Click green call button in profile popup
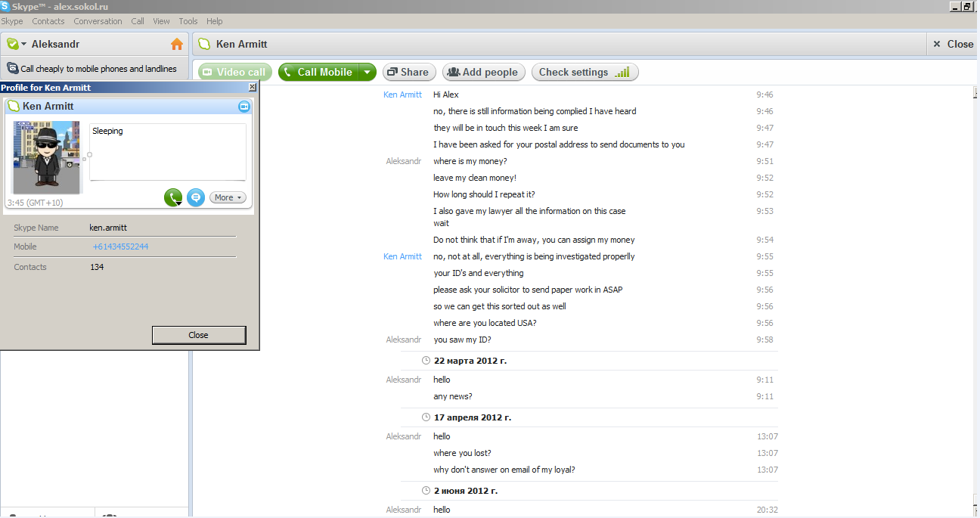980x518 pixels. pyautogui.click(x=173, y=197)
